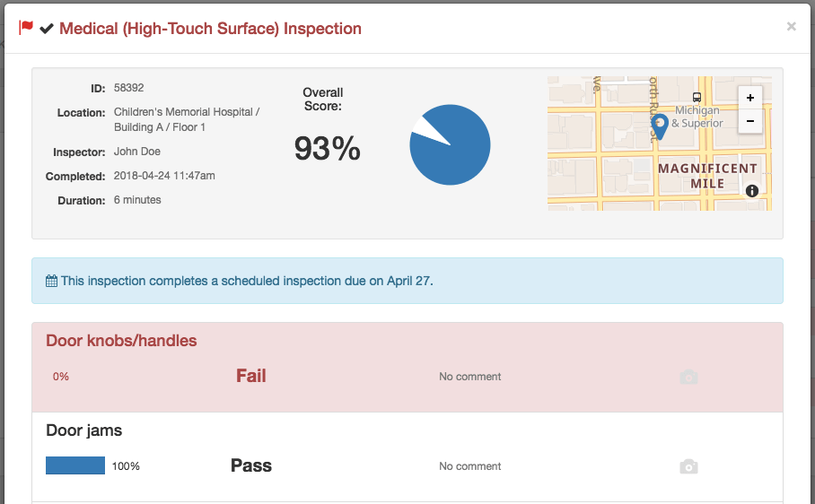Click the Pass result label

(x=251, y=465)
